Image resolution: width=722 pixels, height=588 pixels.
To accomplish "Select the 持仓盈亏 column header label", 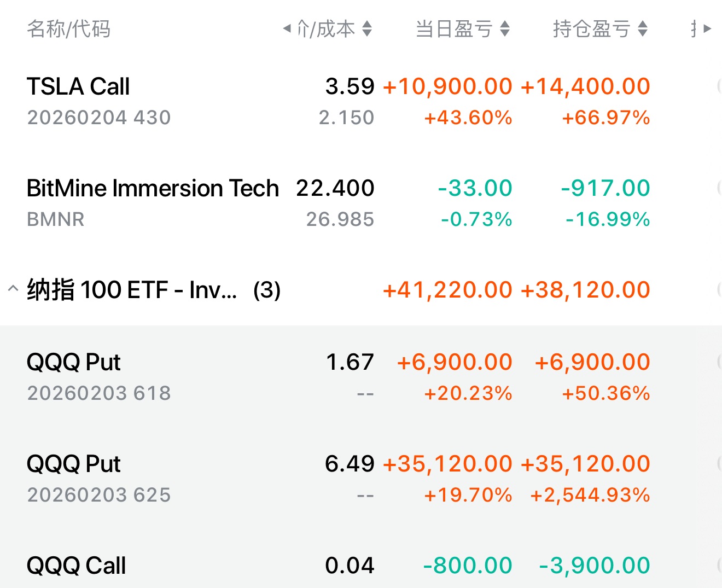I will (x=592, y=29).
